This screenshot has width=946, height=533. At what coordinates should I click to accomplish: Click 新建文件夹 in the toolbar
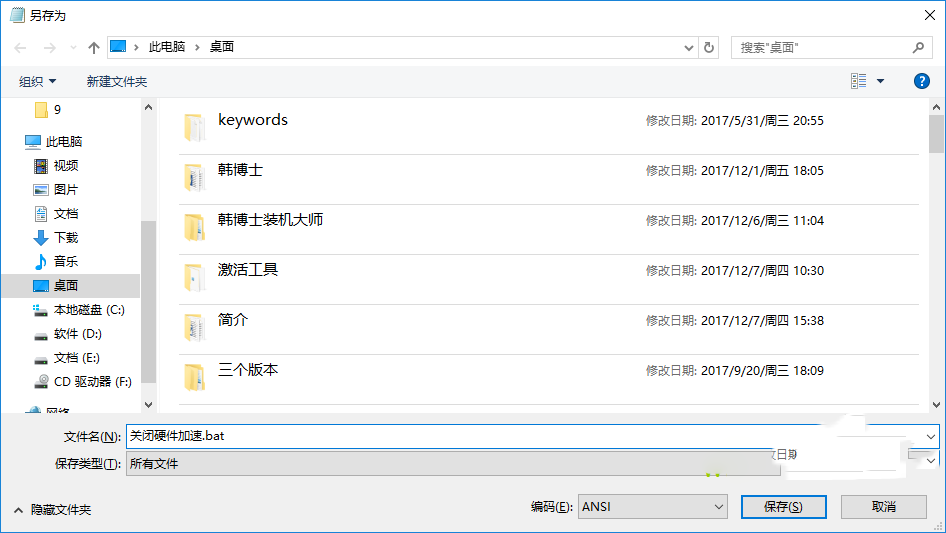click(116, 81)
